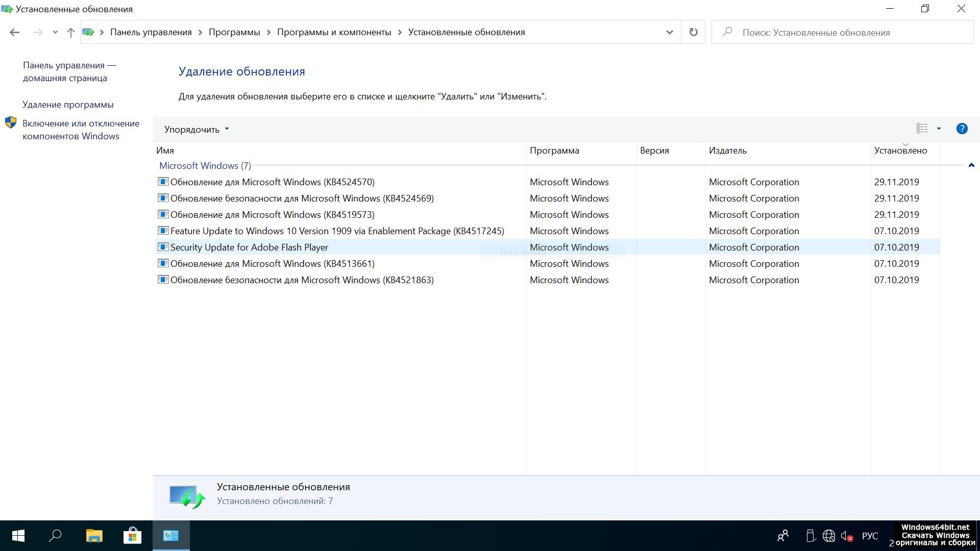Click the Издатель column header
980x551 pixels.
click(x=727, y=151)
